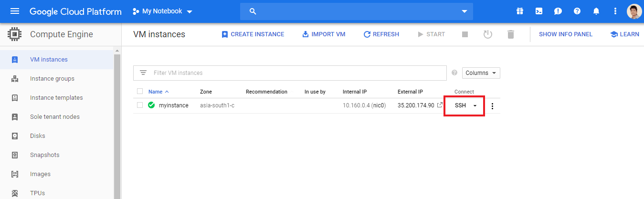The image size is (644, 199).
Task: Click the Filter VM instances field
Action: click(290, 73)
